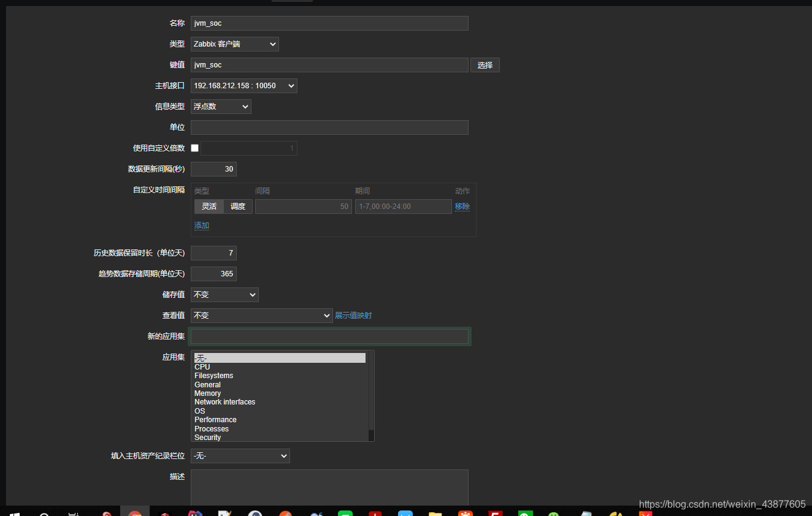Select CPU in the application list
The image size is (812, 516).
click(x=280, y=367)
